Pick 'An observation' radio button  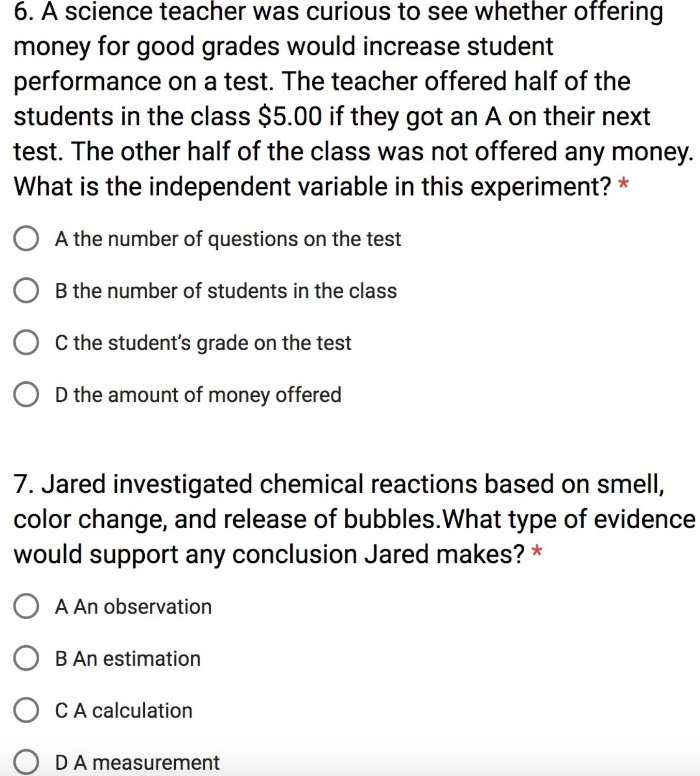coord(26,607)
